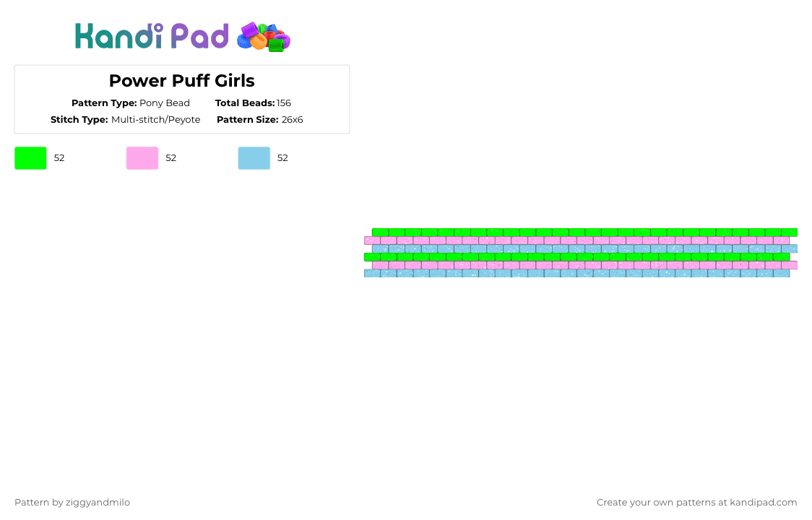The image size is (812, 520).
Task: Select the green color swatch
Action: coord(30,158)
